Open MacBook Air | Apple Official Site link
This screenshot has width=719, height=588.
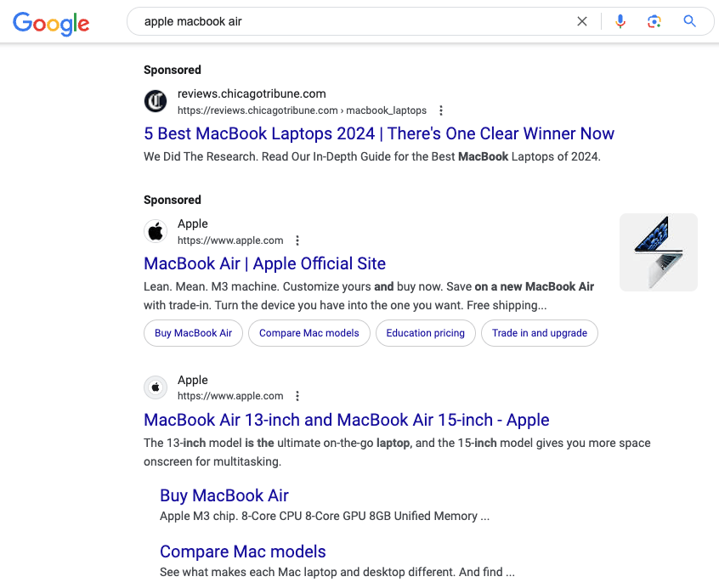pos(264,263)
